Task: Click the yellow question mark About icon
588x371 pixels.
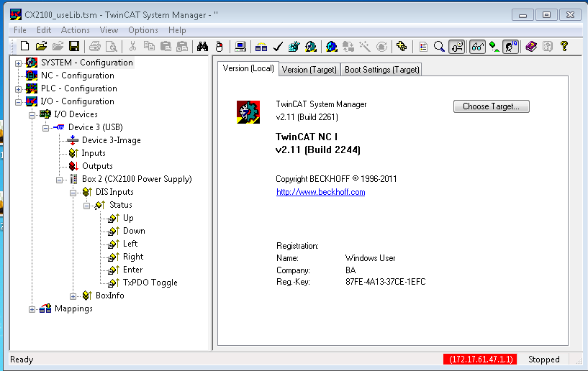Action: coord(564,47)
